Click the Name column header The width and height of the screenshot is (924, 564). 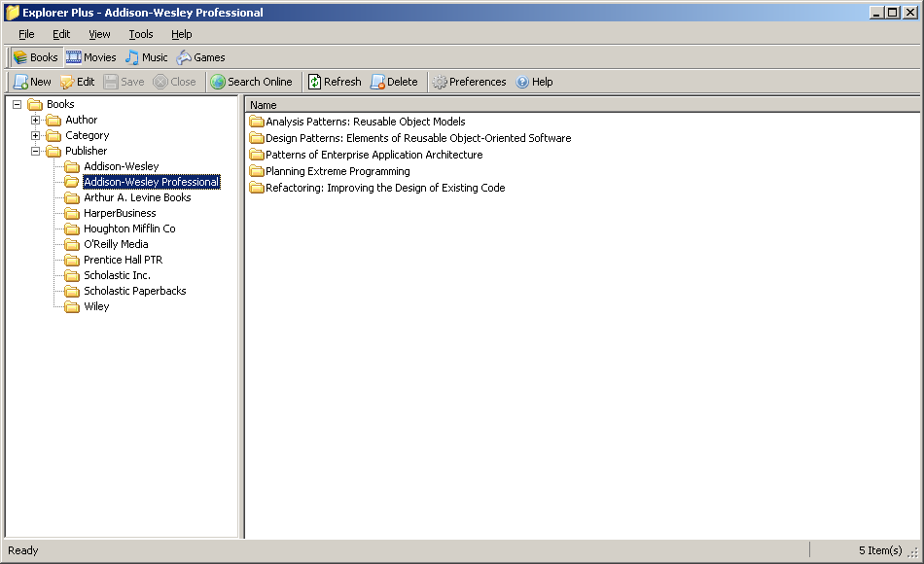click(x=583, y=105)
